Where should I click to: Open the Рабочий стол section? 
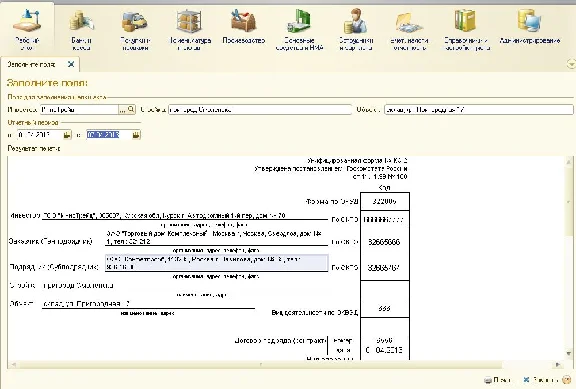pos(27,29)
